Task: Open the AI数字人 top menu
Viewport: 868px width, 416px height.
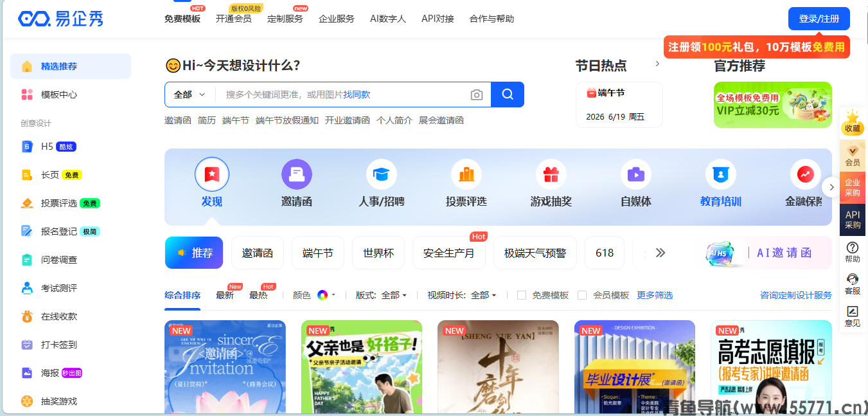Action: click(x=388, y=19)
